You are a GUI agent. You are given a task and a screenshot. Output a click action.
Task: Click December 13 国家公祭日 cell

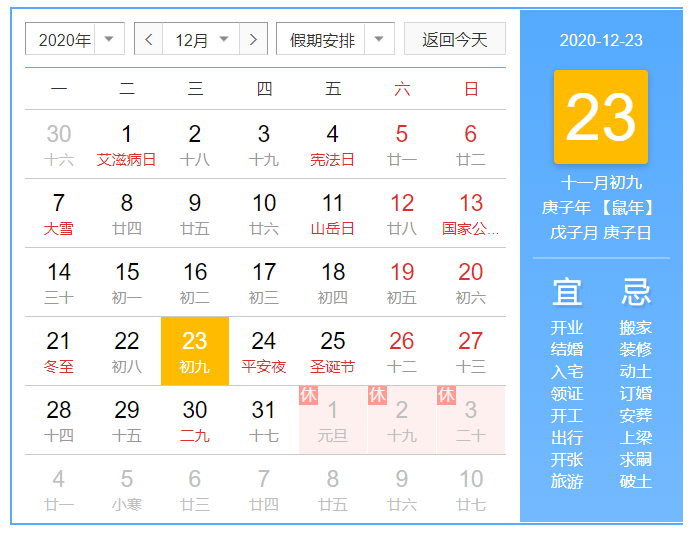(x=470, y=213)
